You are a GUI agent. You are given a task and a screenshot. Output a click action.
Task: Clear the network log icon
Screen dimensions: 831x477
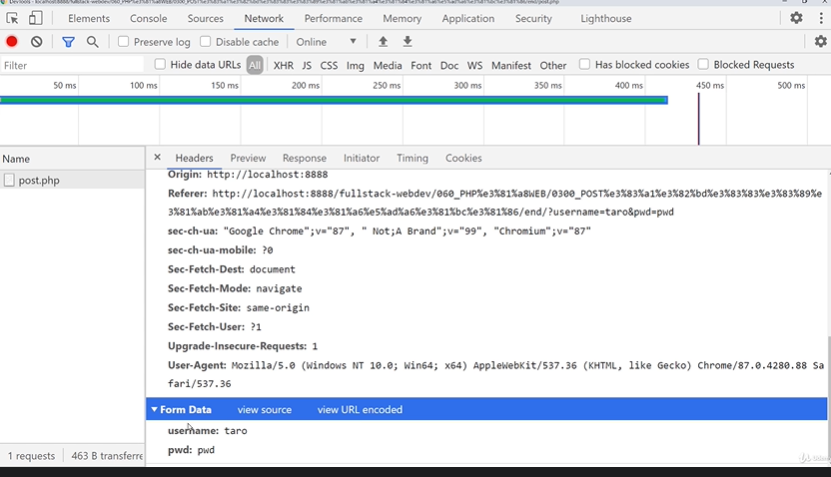36,41
